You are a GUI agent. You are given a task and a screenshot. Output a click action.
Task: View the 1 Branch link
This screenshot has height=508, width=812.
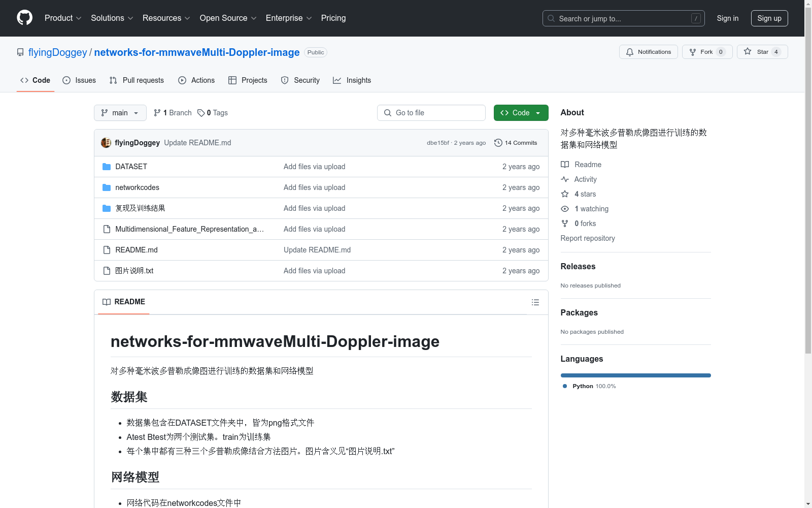(x=173, y=113)
